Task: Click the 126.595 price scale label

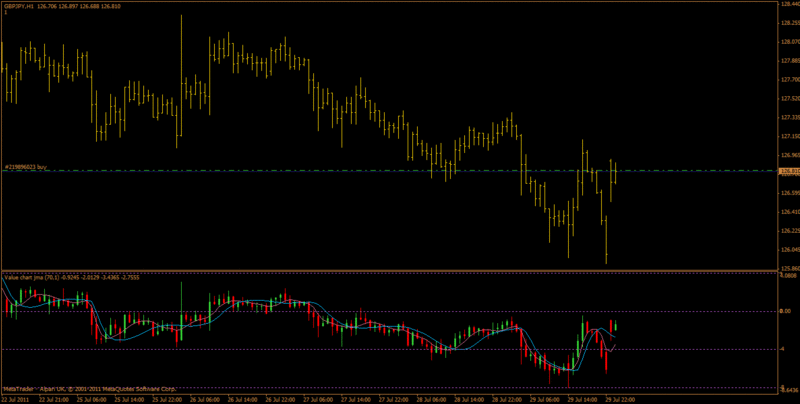Action: [x=789, y=193]
